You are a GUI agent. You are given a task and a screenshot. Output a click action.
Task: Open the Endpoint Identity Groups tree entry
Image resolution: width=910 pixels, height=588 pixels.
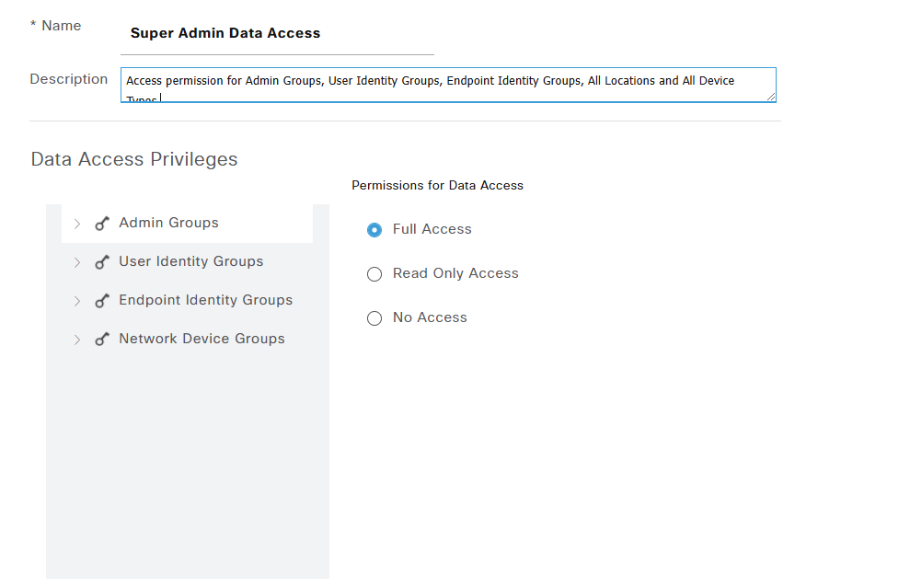coord(205,300)
